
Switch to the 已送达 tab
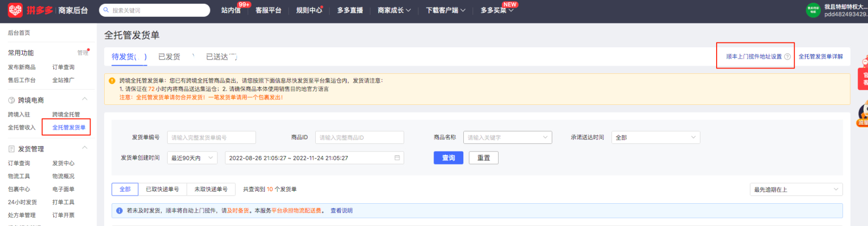point(221,56)
